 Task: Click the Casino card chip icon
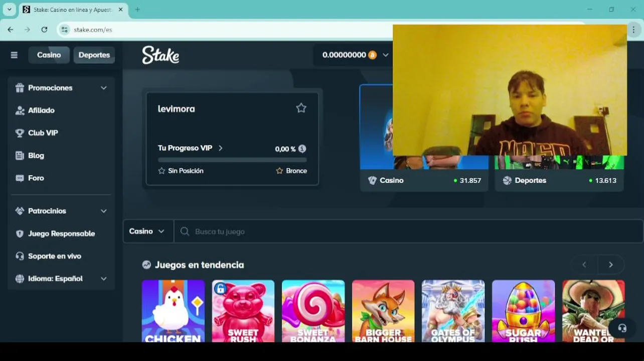click(x=372, y=180)
